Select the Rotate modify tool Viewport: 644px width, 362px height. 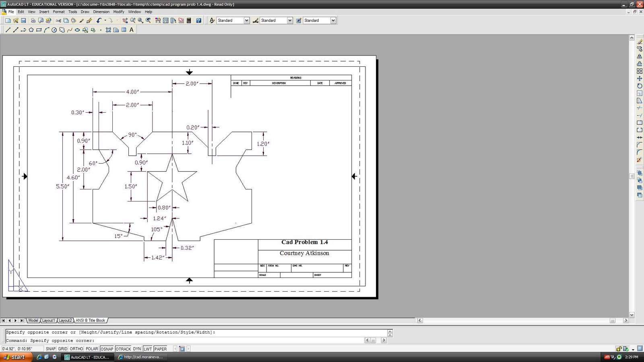pyautogui.click(x=640, y=86)
